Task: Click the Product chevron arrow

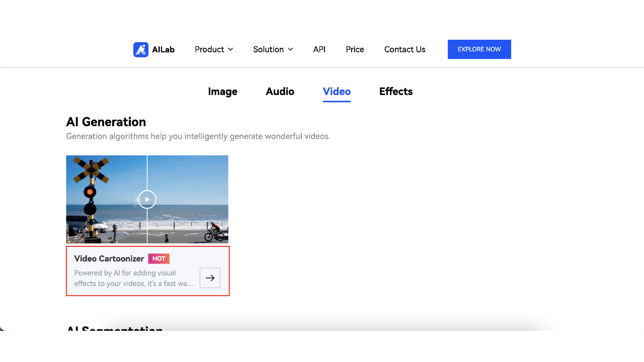Action: (x=231, y=49)
